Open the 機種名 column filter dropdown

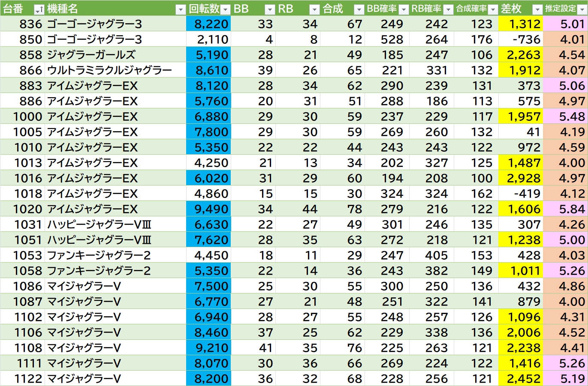pos(181,9)
